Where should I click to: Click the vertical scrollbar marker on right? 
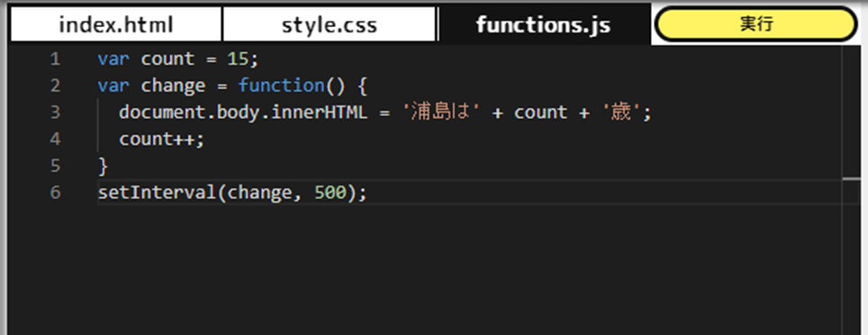click(851, 179)
